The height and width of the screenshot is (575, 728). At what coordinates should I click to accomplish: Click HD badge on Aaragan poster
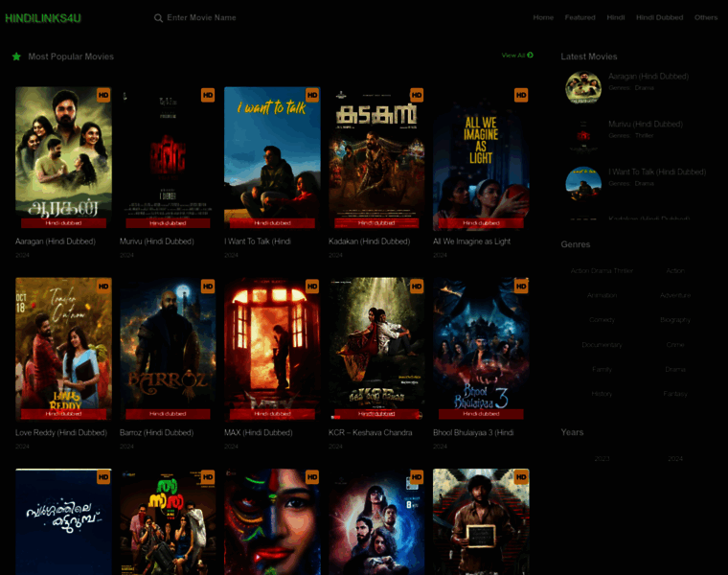coord(103,95)
